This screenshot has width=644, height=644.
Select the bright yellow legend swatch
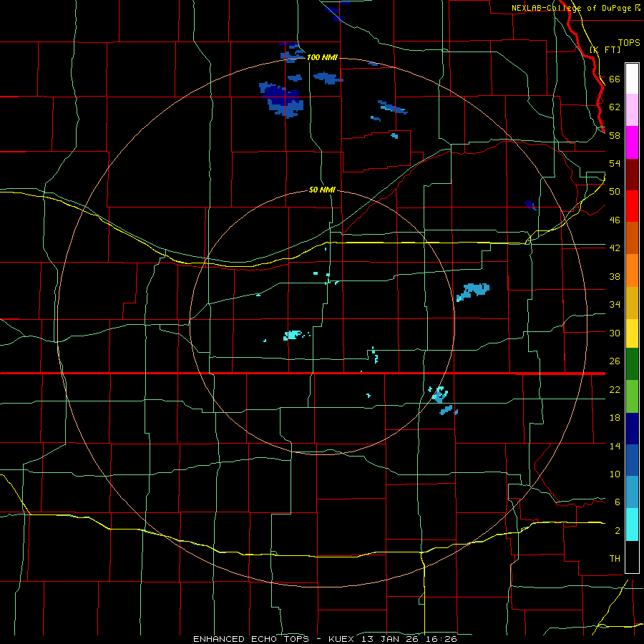632,333
